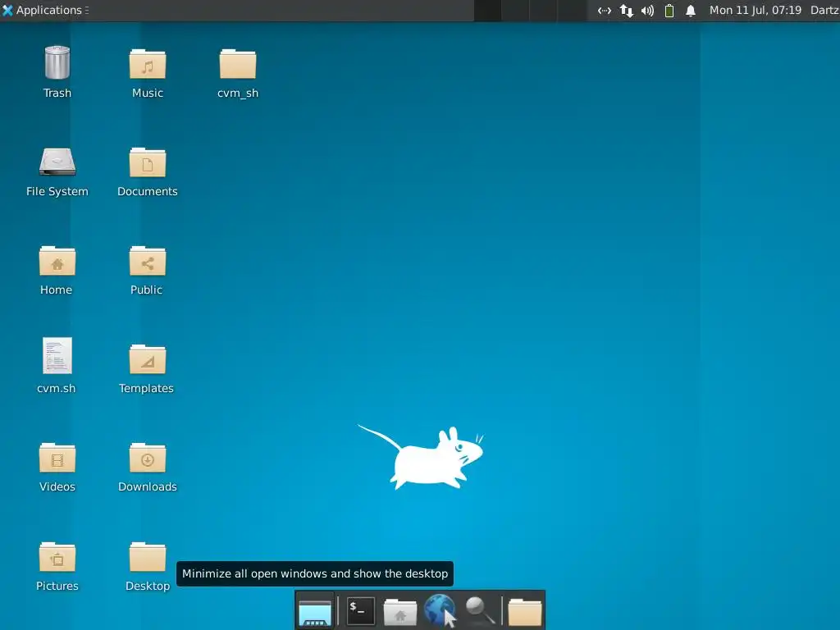The width and height of the screenshot is (840, 630).
Task: Select the Downloads folder icon
Action: point(148,458)
